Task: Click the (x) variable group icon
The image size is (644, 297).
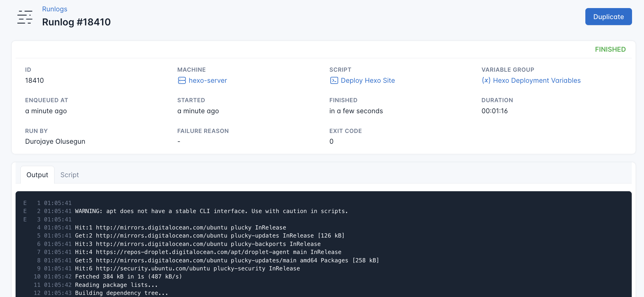Action: click(487, 80)
